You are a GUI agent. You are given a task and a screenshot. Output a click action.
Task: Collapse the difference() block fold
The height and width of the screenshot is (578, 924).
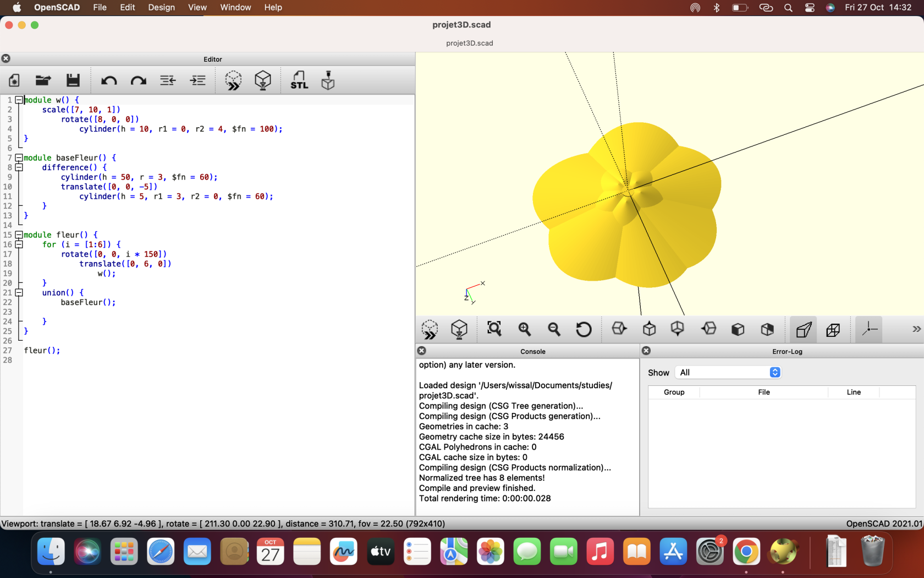click(x=19, y=167)
